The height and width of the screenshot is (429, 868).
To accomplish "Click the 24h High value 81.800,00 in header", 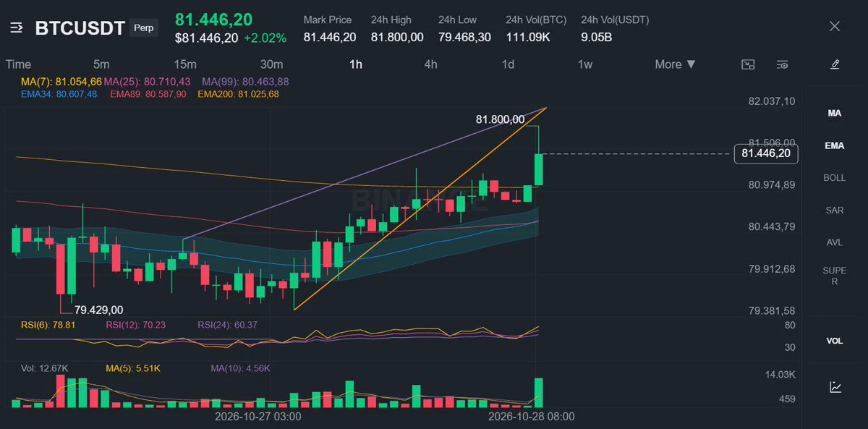I will (397, 37).
